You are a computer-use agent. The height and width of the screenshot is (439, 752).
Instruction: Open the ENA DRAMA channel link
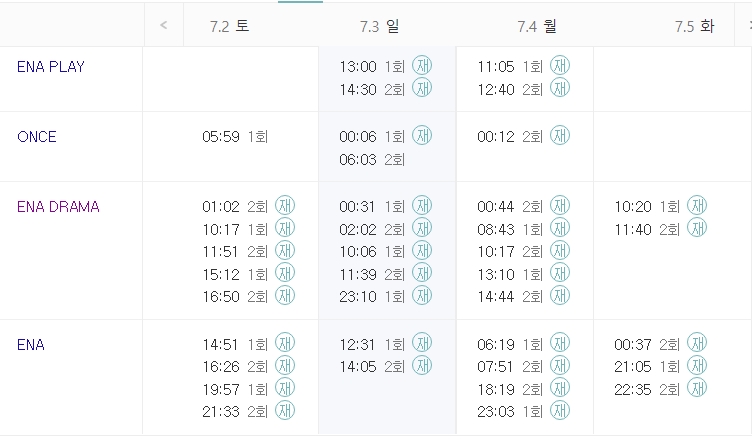[x=58, y=207]
